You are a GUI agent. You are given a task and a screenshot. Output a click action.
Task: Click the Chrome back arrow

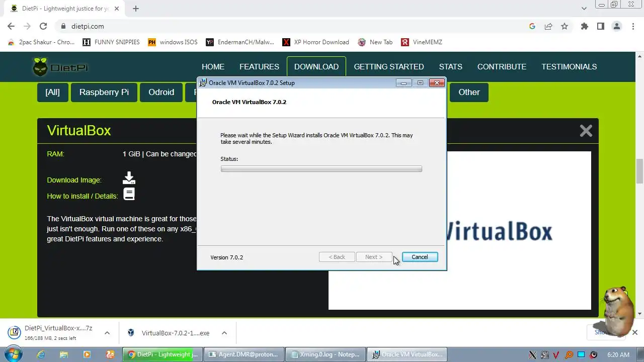coord(11,26)
